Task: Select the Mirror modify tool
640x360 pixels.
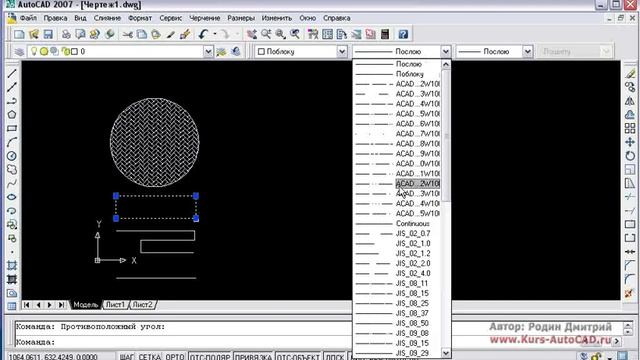Action: tap(630, 101)
